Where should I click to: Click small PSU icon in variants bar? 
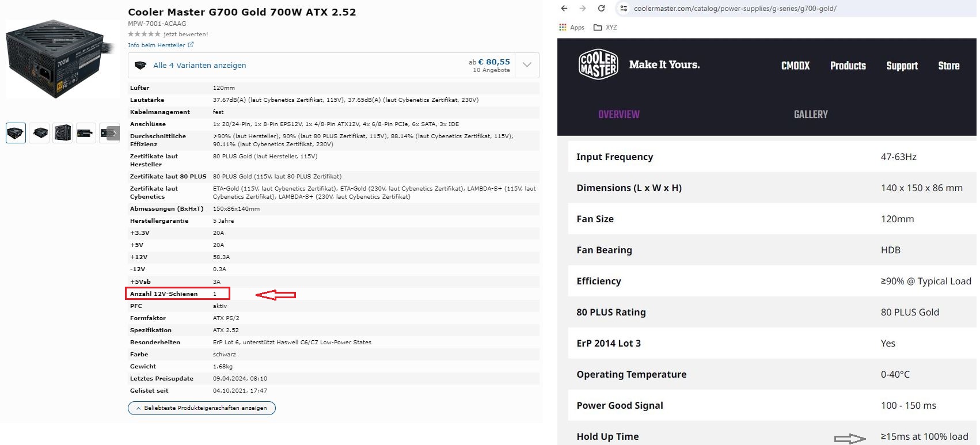pyautogui.click(x=140, y=65)
